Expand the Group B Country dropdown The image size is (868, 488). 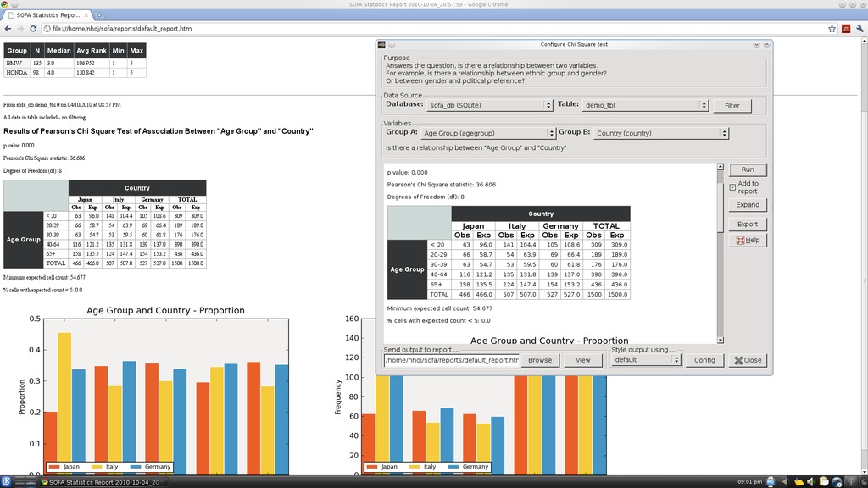(661, 133)
